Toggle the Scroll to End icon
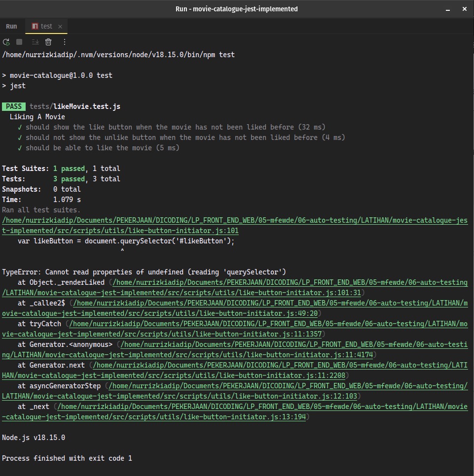Viewport: 474px width, 476px height. [x=35, y=42]
